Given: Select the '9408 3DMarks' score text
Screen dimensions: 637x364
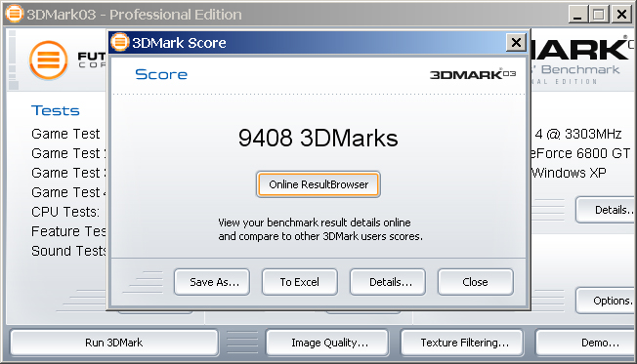Looking at the screenshot, I should (318, 138).
